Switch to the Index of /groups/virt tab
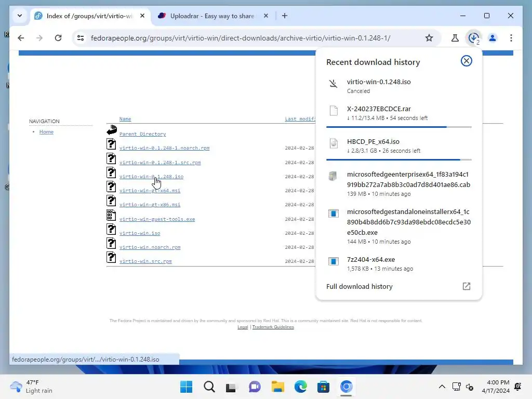532x399 pixels. [90, 16]
